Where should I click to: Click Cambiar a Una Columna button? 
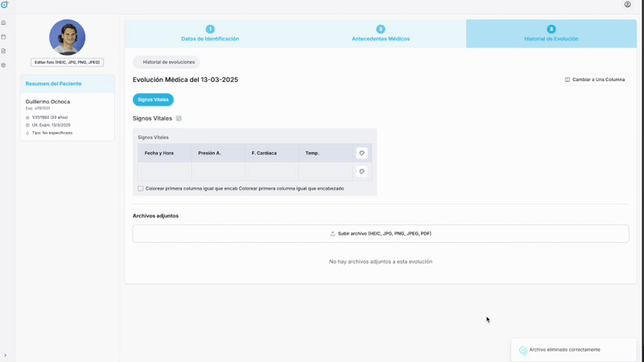tap(594, 80)
